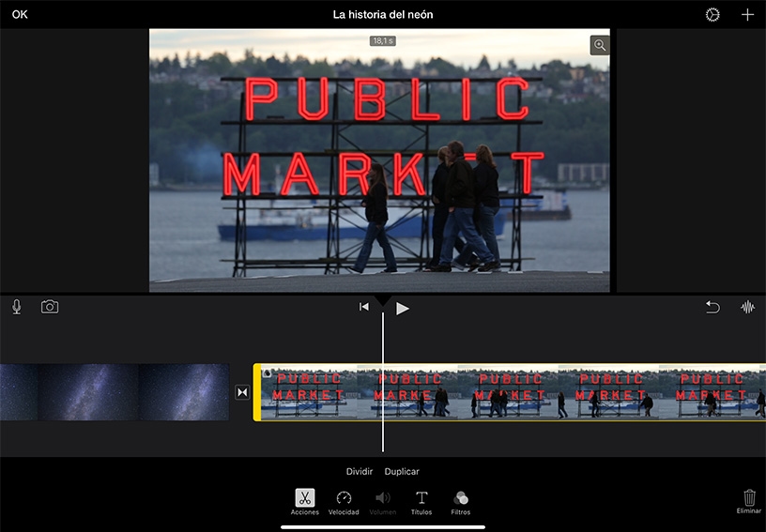The image size is (766, 532).
Task: Open the Títulos text options
Action: [421, 503]
